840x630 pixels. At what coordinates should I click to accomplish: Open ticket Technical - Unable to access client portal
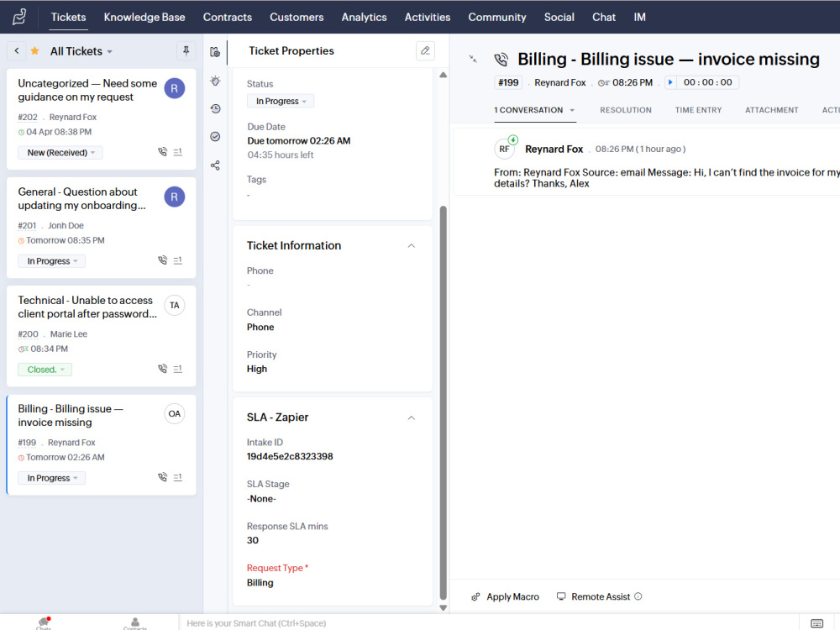pos(87,307)
